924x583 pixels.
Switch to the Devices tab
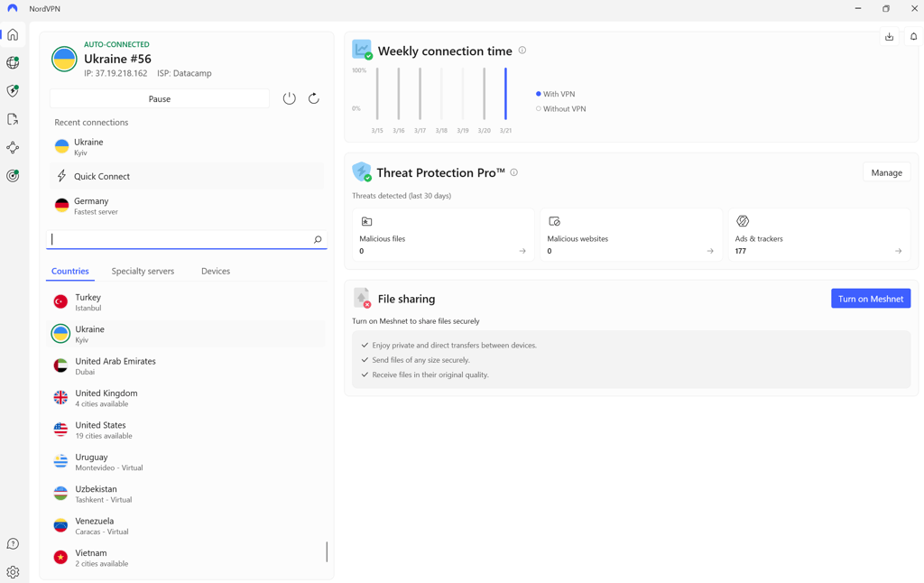pos(216,271)
